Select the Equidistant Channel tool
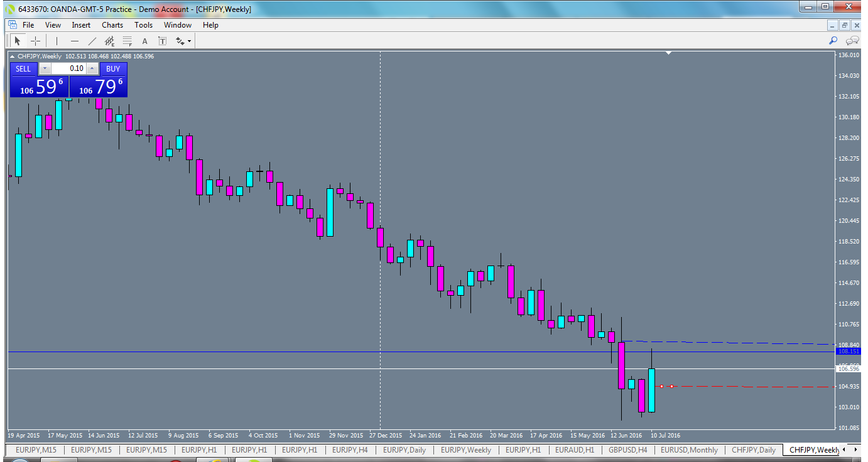This screenshot has width=868, height=462. [x=109, y=41]
